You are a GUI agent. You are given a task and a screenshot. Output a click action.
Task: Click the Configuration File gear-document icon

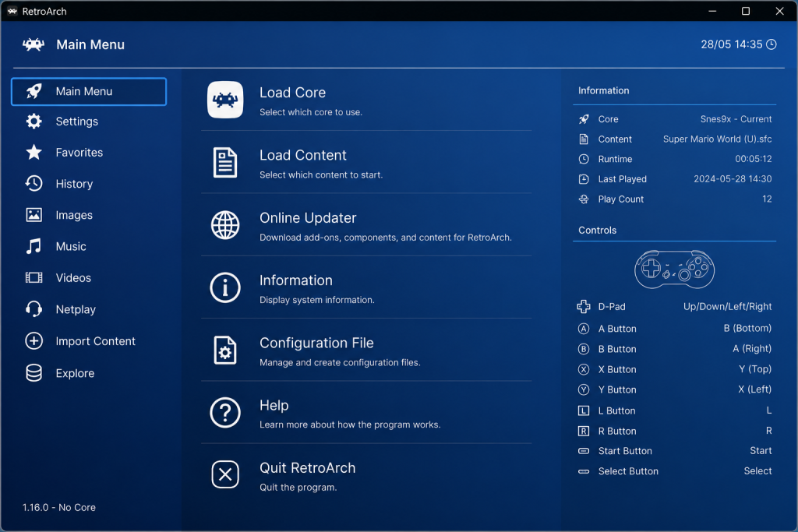[x=225, y=350]
